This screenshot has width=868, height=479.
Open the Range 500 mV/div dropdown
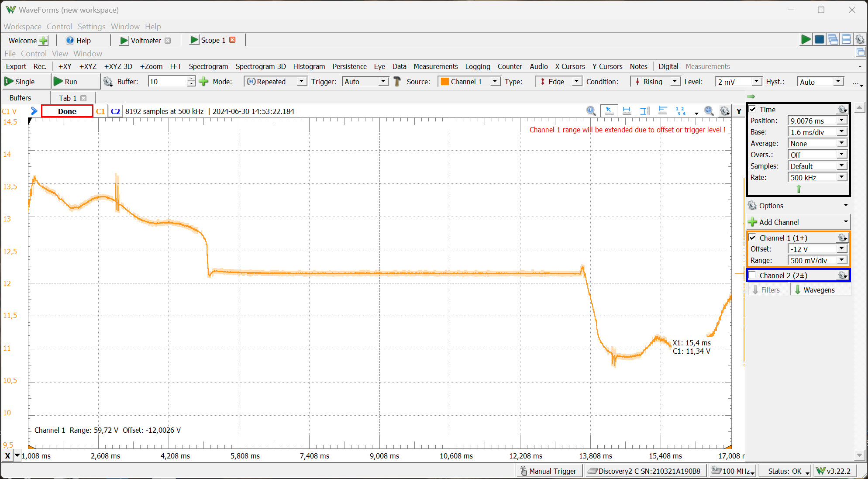[841, 261]
